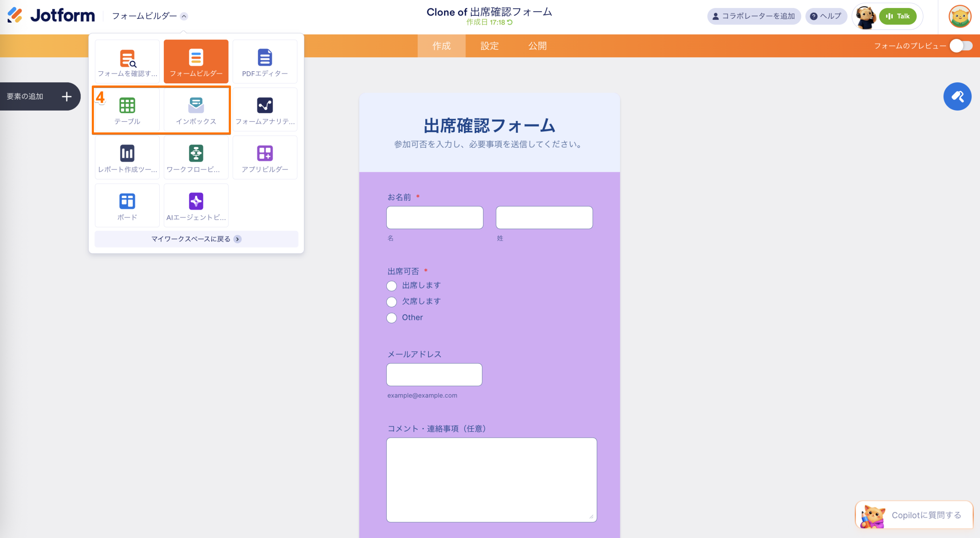This screenshot has height=538, width=980.
Task: Click the 出席可否 field label
Action: pos(403,272)
